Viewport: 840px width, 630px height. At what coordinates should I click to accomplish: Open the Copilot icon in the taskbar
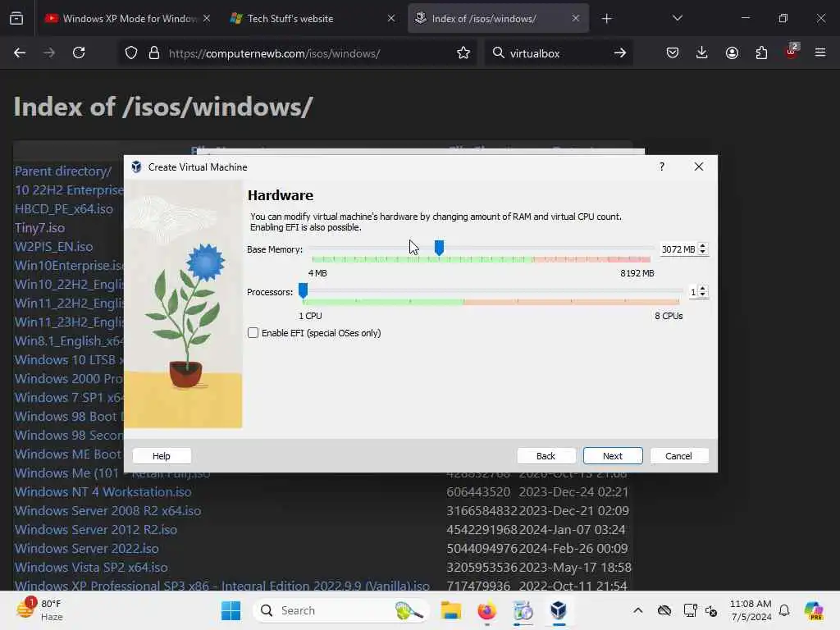[x=814, y=610]
